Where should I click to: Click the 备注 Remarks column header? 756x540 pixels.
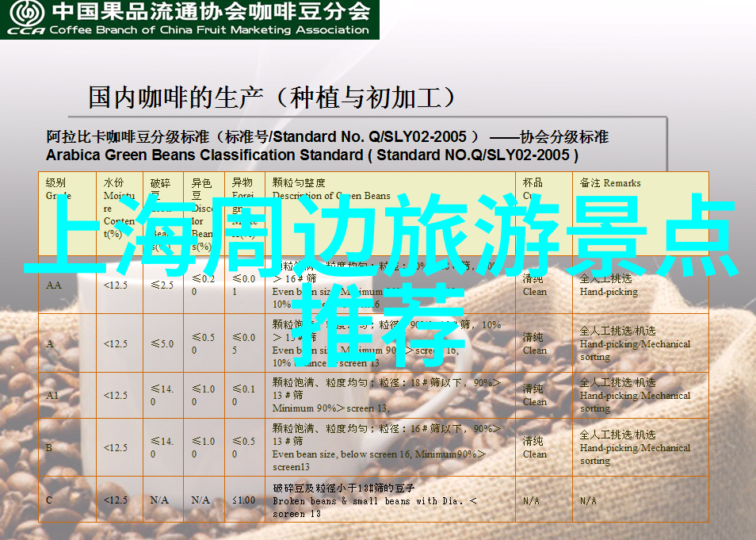609,183
